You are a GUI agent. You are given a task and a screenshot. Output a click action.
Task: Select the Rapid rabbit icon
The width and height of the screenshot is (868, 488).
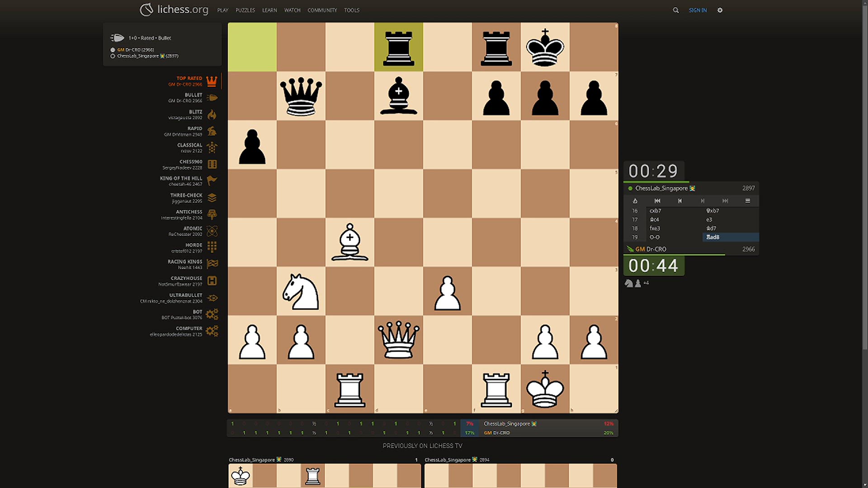pyautogui.click(x=212, y=131)
